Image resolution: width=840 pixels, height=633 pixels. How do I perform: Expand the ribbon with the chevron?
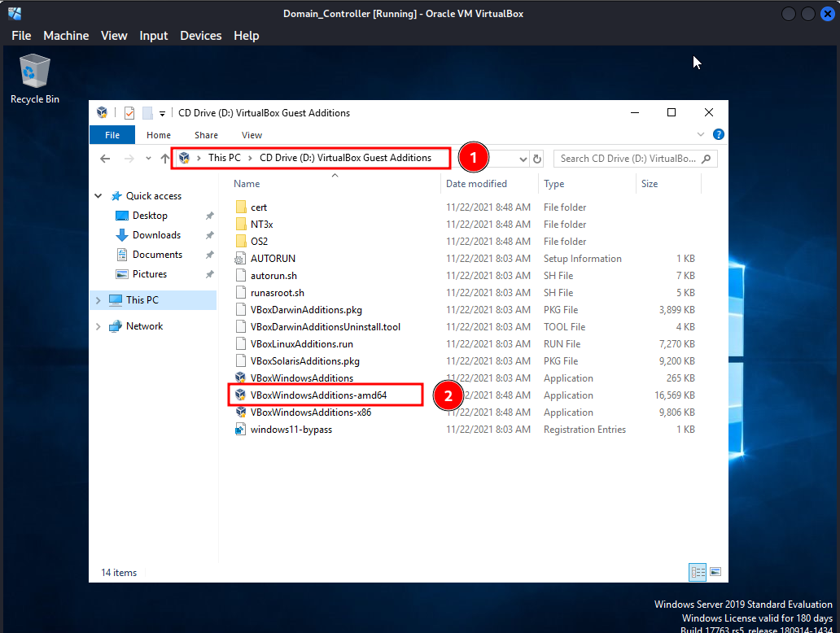(701, 134)
